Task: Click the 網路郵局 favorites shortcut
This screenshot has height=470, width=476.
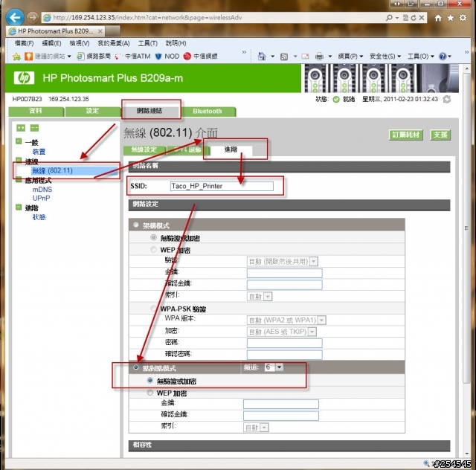Action: tap(94, 57)
